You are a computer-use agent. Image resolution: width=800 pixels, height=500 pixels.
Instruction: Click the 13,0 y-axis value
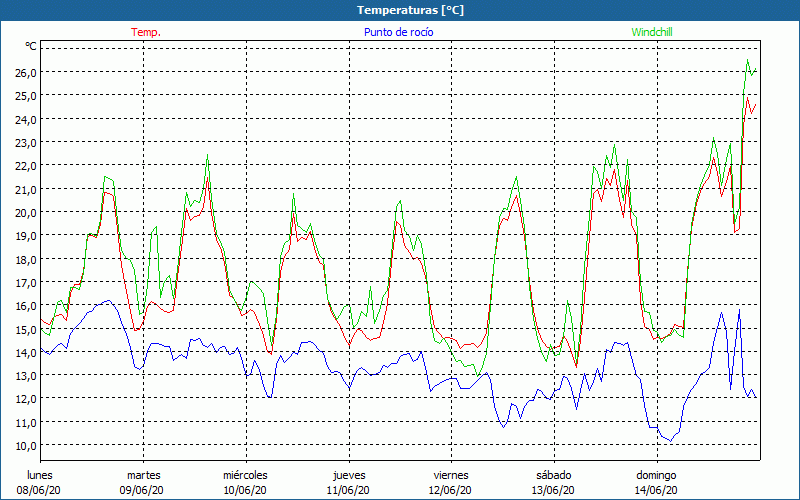pos(26,376)
